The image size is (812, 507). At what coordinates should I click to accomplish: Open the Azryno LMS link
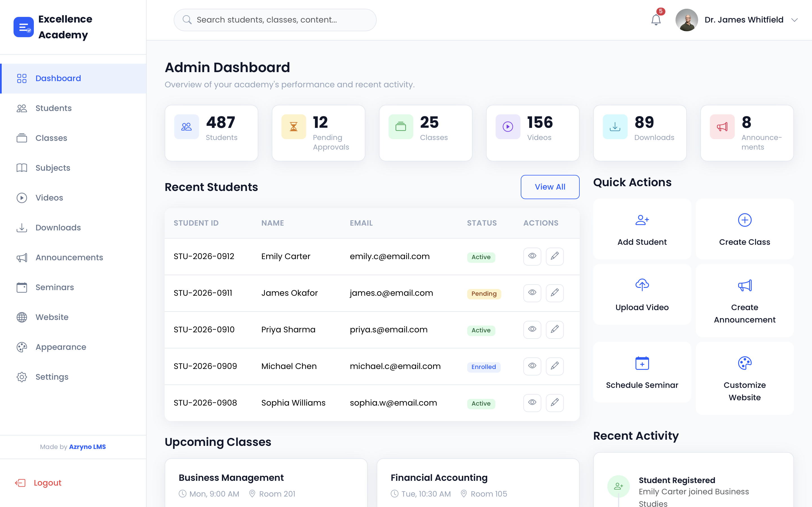coord(87,447)
